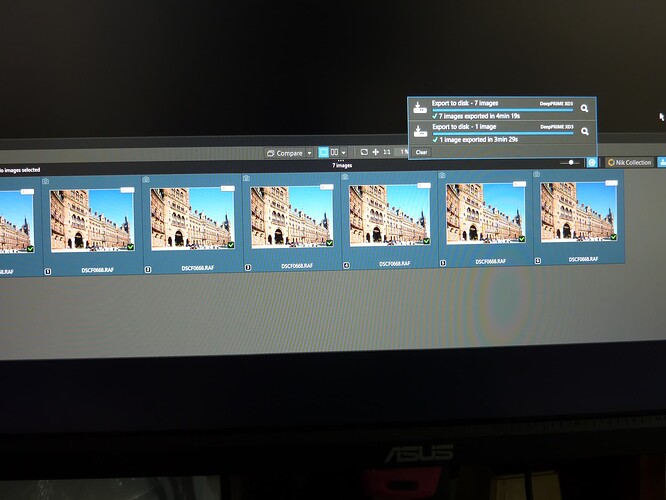Click DeepPRIME XD3 label in 1 image row
Image resolution: width=666 pixels, height=500 pixels.
pyautogui.click(x=557, y=127)
